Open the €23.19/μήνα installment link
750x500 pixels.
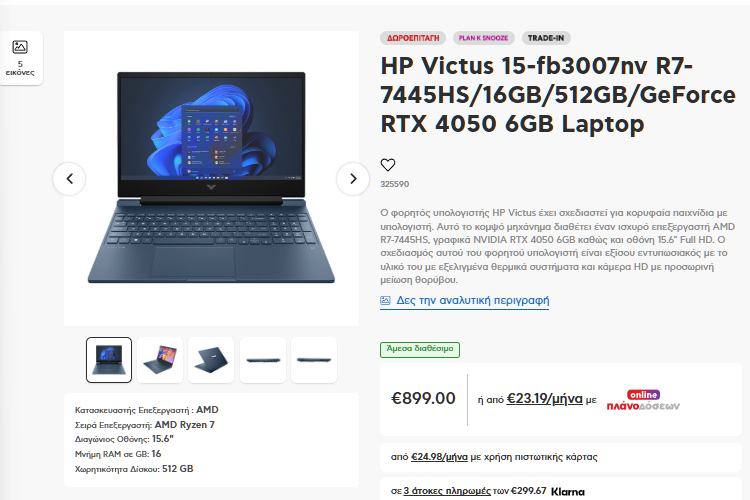[545, 399]
